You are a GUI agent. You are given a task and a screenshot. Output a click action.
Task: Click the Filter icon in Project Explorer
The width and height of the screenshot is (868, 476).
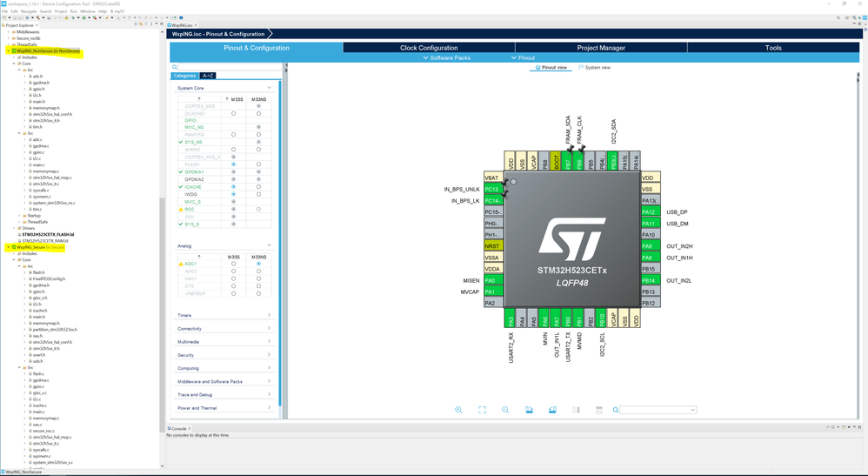[146, 23]
